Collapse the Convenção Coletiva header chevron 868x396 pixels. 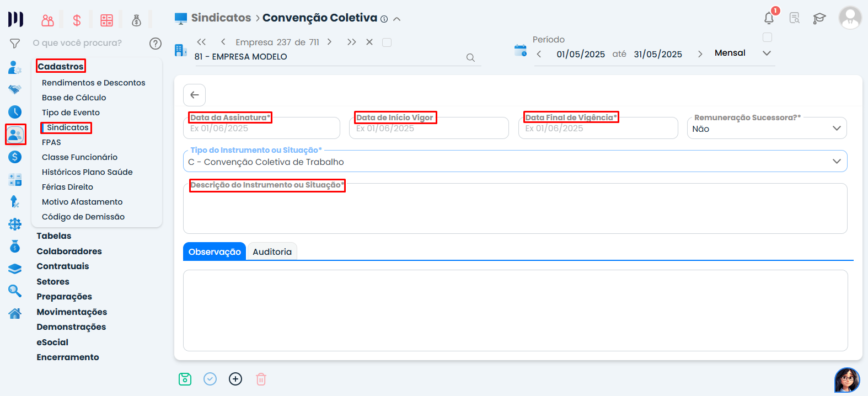tap(397, 19)
